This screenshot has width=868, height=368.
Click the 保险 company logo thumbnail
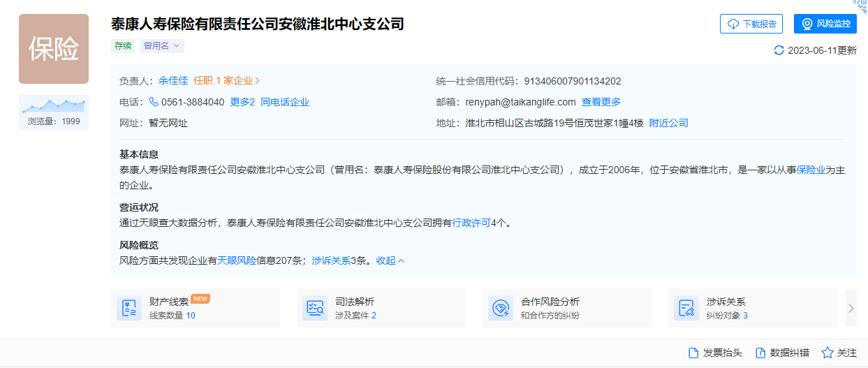(54, 49)
